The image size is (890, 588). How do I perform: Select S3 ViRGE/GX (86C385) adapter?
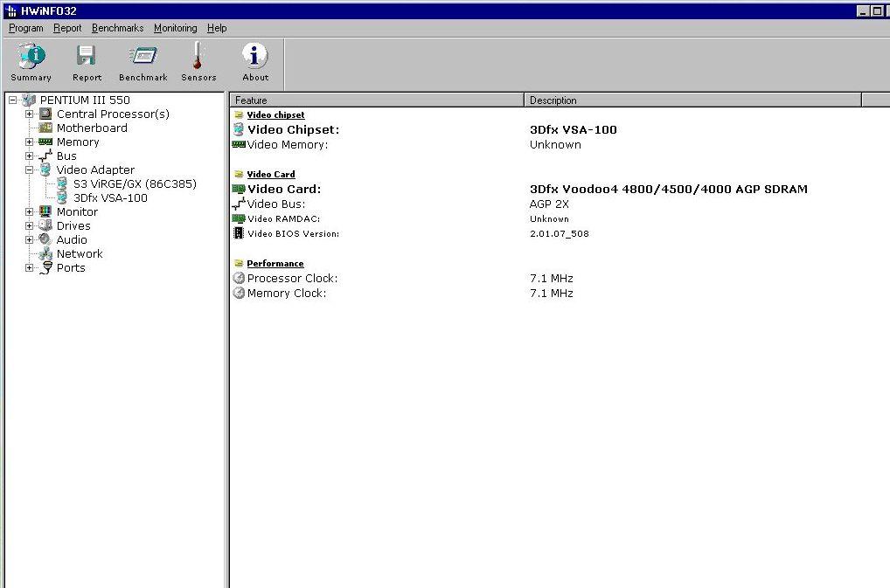(x=136, y=183)
